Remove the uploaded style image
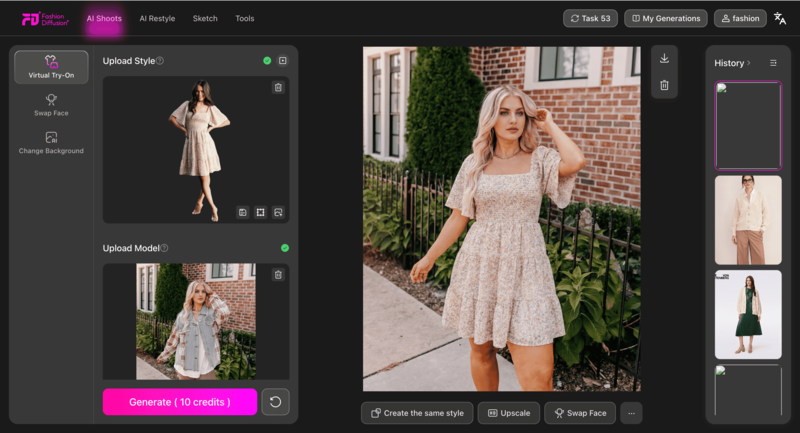Image resolution: width=800 pixels, height=433 pixels. (278, 88)
